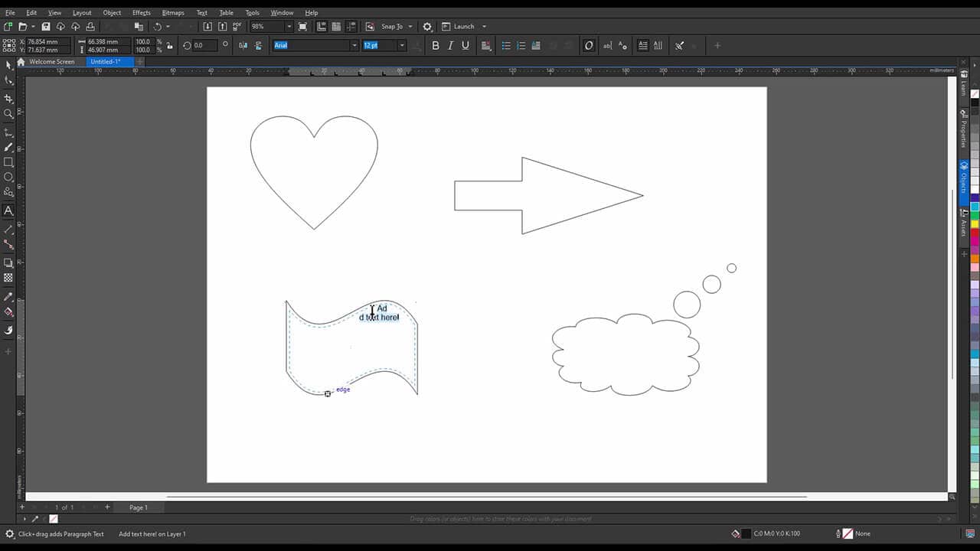Expand the Snap To dropdown
The image size is (980, 551).
(x=410, y=27)
